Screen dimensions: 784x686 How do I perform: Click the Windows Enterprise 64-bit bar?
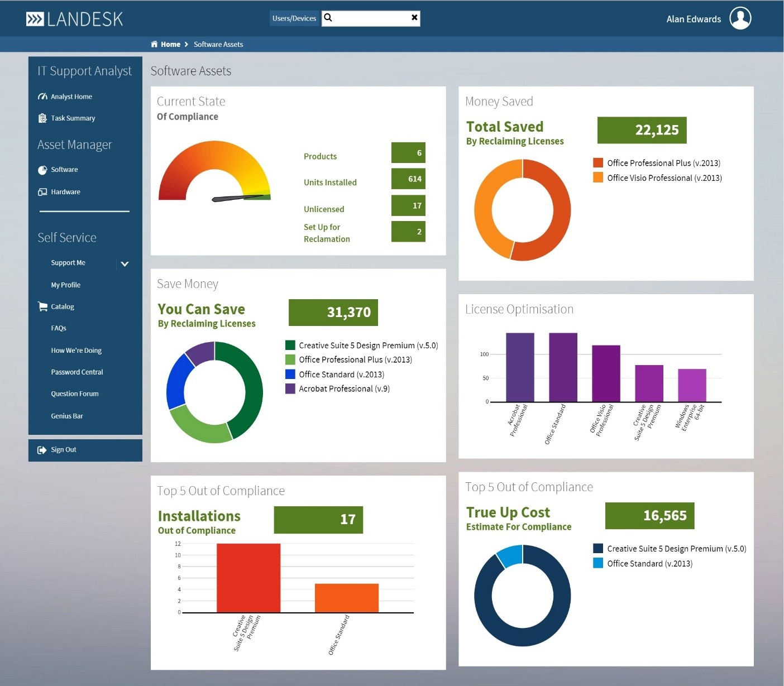pos(692,385)
